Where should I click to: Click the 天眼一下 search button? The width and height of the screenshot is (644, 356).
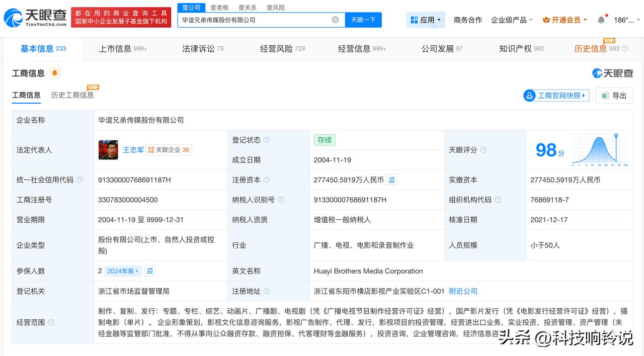(362, 19)
